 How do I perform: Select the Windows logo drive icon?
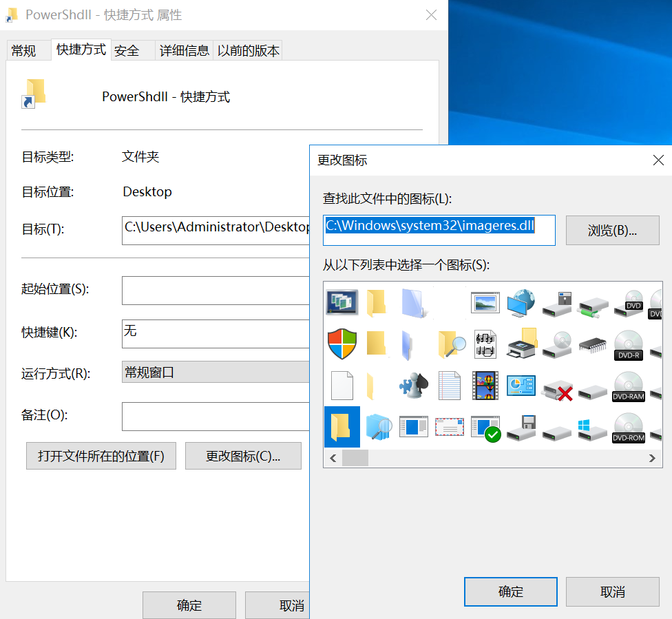[593, 430]
